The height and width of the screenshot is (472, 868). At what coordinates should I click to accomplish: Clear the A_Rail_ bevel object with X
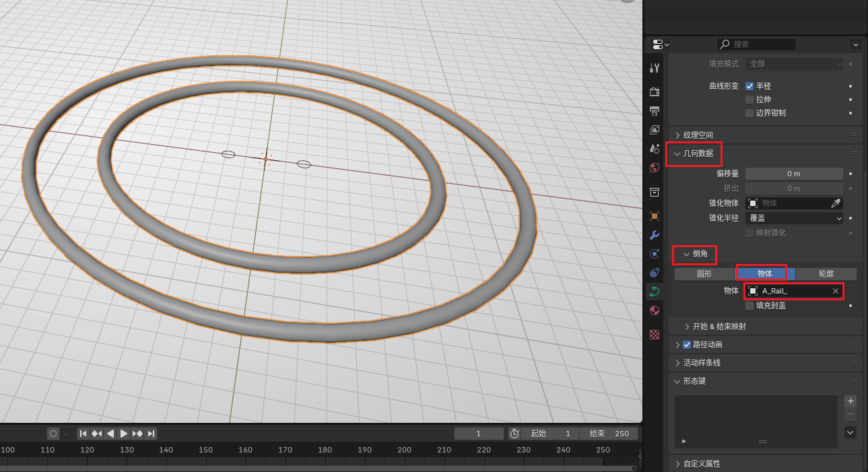point(836,291)
